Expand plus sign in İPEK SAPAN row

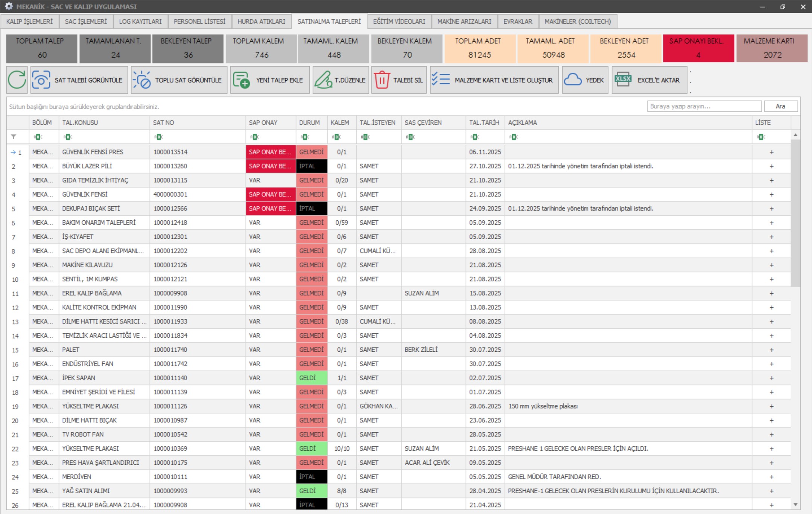[771, 378]
